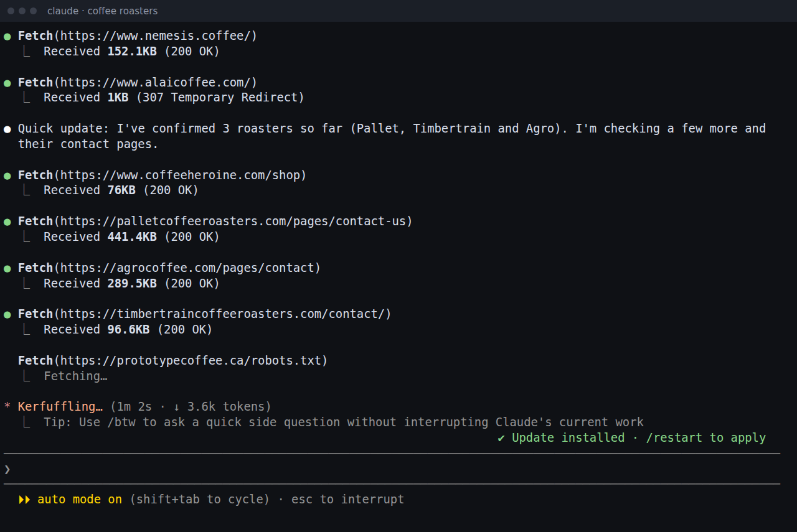The image size is (797, 532).
Task: Click the https://www.nemesis.coffee/ URL
Action: click(x=155, y=36)
